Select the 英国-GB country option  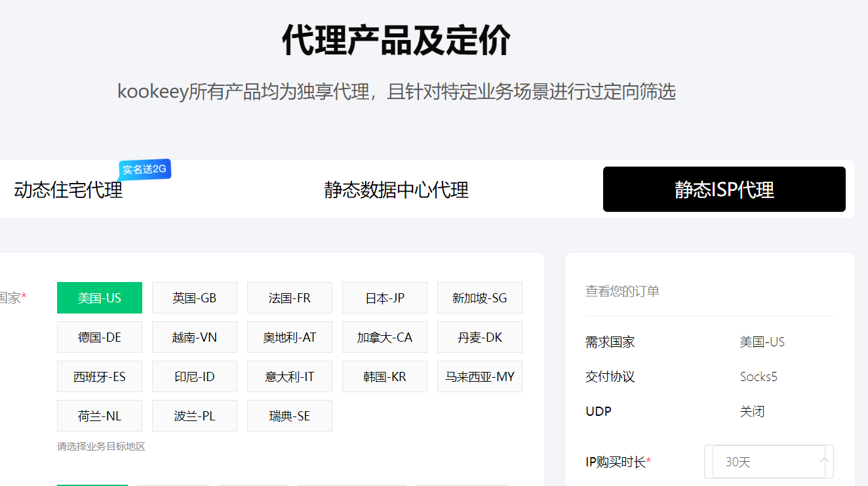click(x=194, y=298)
